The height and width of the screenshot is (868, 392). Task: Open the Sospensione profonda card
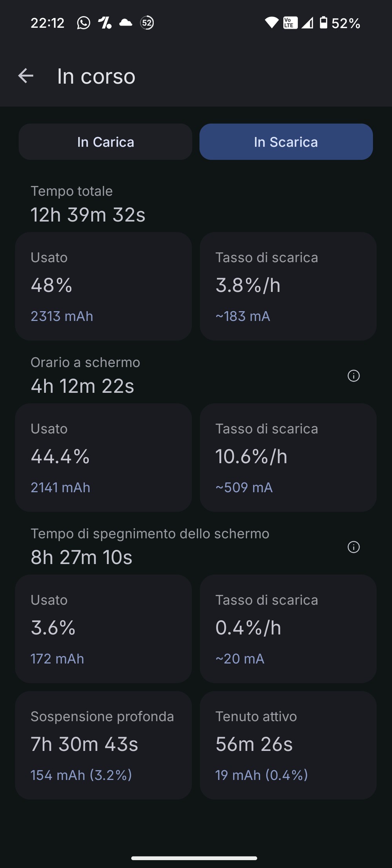point(103,745)
